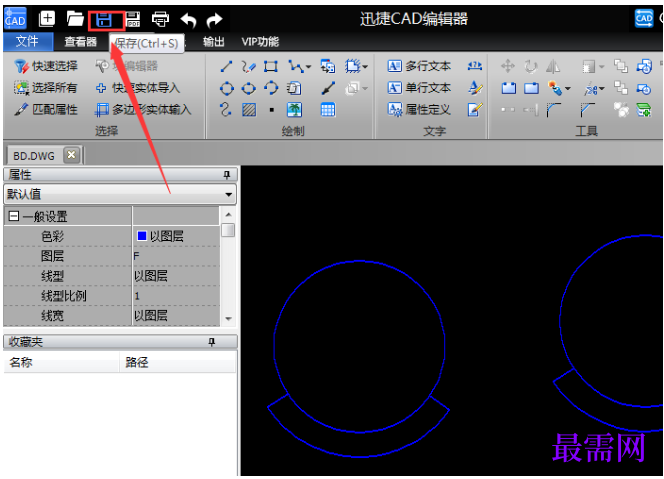
Task: Click 属性定义 attribute definition button
Action: pos(419,109)
